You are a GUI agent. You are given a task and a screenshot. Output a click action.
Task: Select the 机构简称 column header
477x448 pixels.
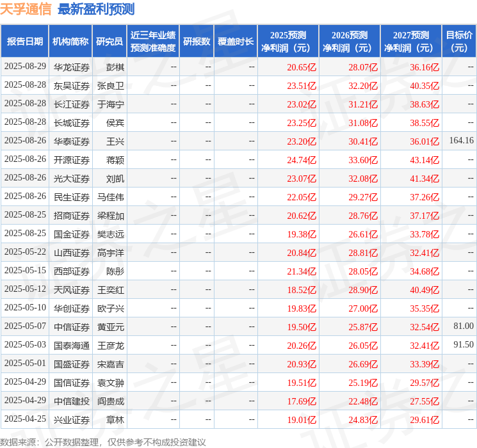click(x=70, y=42)
